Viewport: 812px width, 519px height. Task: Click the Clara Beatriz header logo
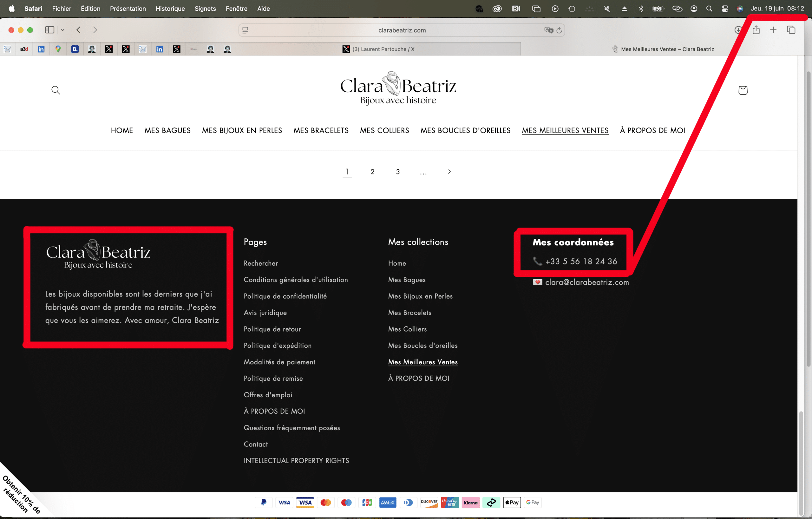(398, 88)
